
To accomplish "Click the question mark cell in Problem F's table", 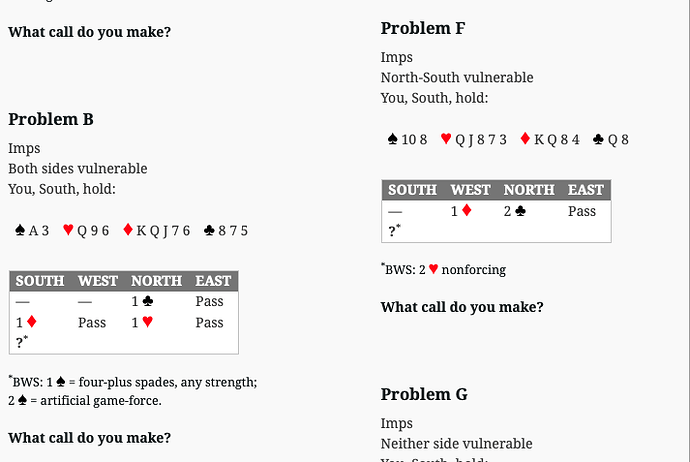I will coord(394,231).
